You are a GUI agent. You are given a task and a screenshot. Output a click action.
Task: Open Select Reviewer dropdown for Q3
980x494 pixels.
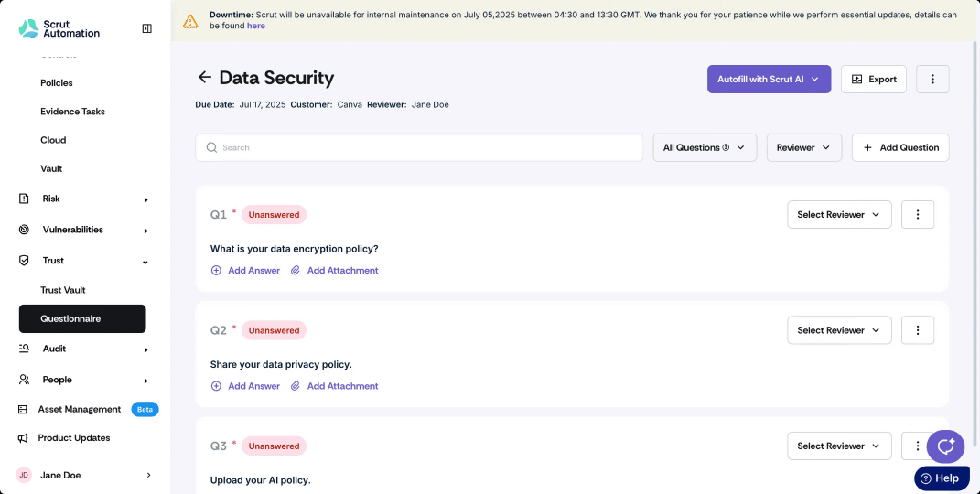pyautogui.click(x=839, y=446)
